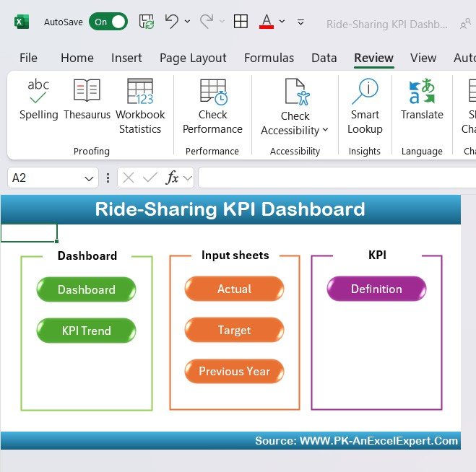Viewport: 476px width, 472px height.
Task: Open the Thesaurus
Action: (x=87, y=100)
